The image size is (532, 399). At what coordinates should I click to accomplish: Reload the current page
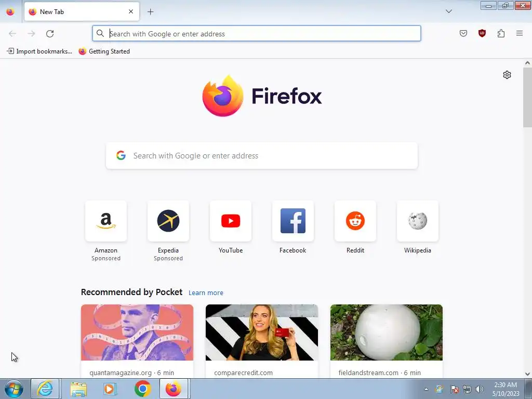pyautogui.click(x=50, y=34)
